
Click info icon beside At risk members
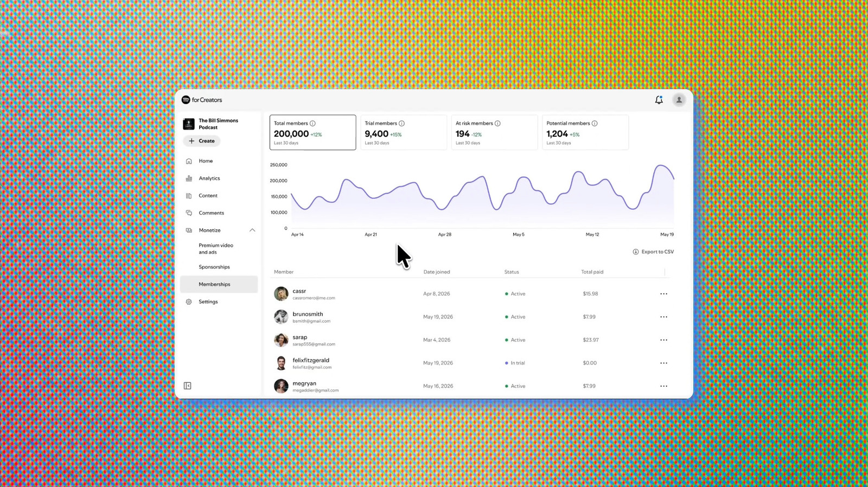tap(497, 124)
